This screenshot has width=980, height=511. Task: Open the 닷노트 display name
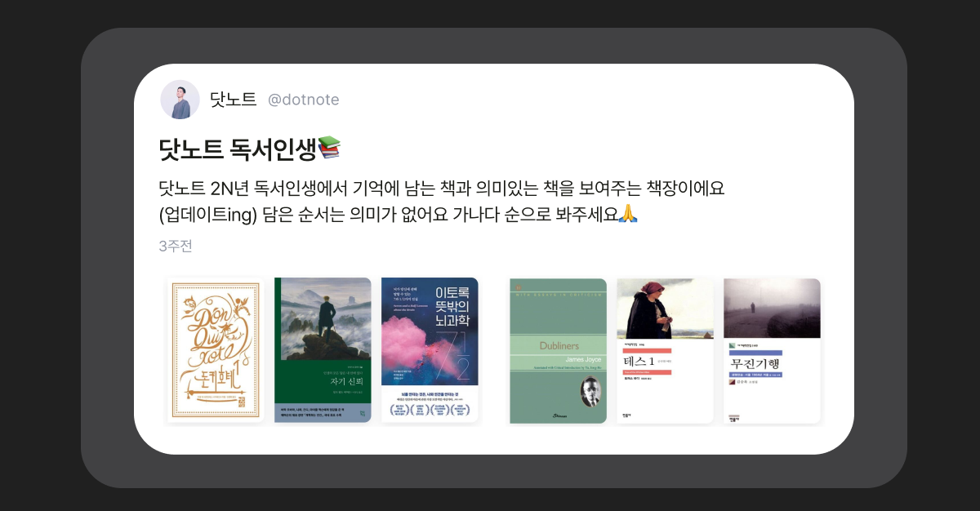pyautogui.click(x=233, y=100)
